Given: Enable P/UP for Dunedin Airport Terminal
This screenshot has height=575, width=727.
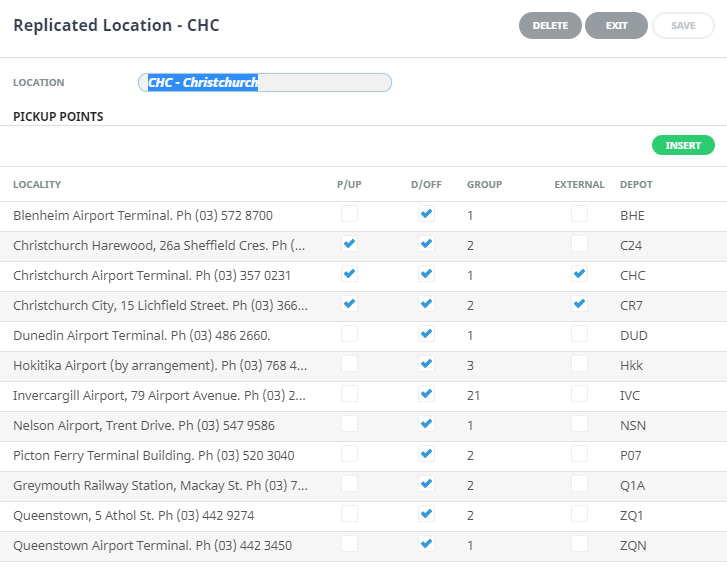Looking at the screenshot, I should coord(349,334).
